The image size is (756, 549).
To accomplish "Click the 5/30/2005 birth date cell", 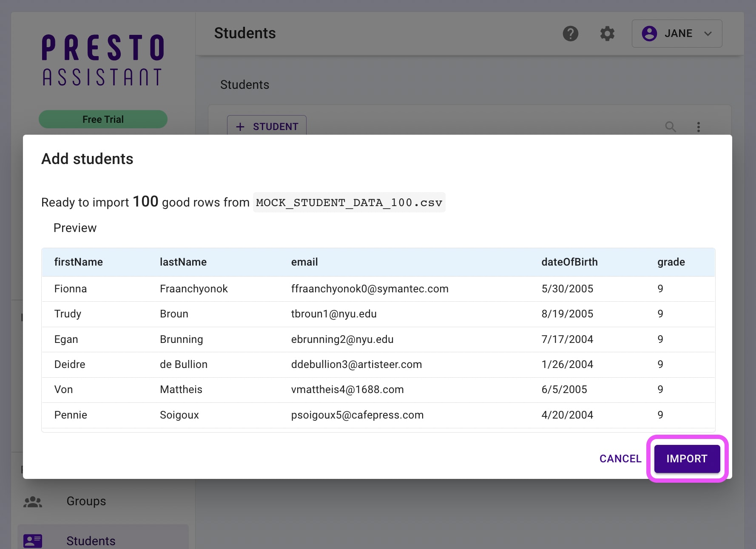I will 567,289.
